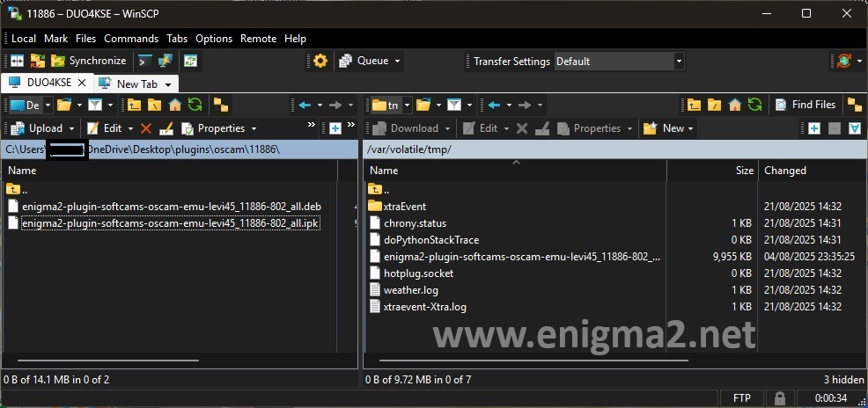This screenshot has width=868, height=408.
Task: Open the Help menu
Action: [295, 39]
